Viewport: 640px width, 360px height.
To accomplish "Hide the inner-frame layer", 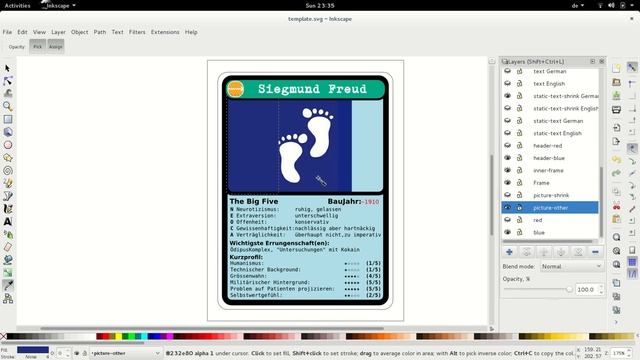I will [x=507, y=170].
